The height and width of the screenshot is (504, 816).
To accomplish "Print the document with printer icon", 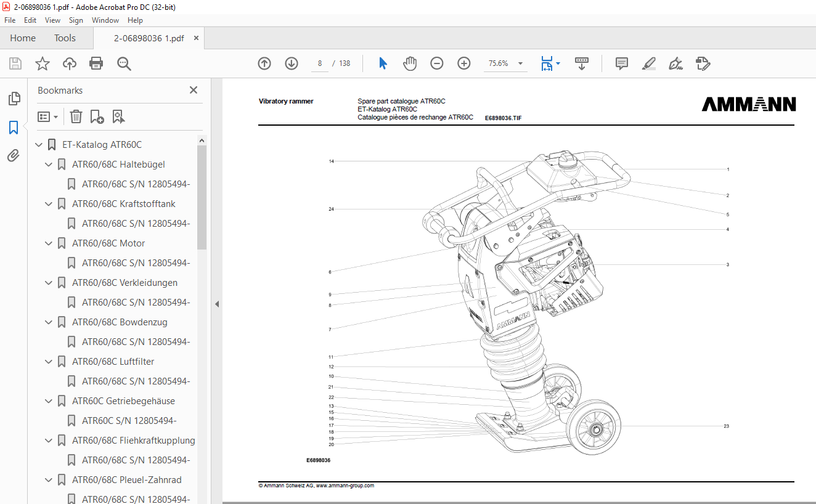I will (x=96, y=63).
